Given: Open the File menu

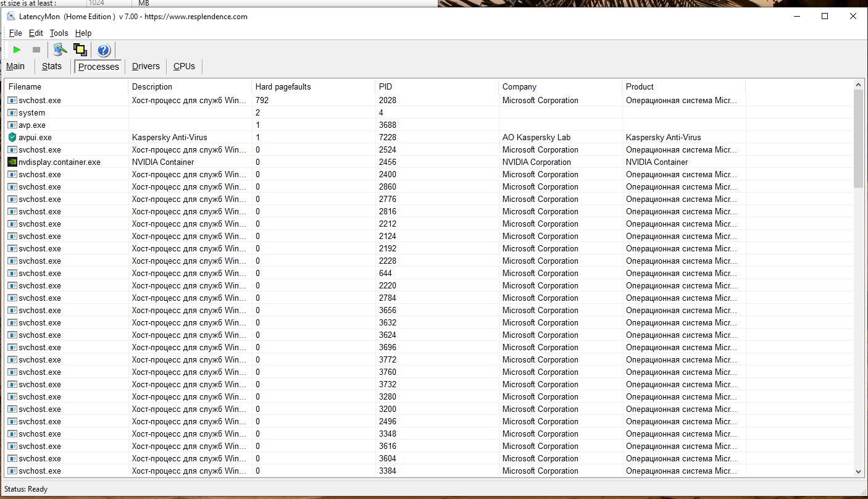Looking at the screenshot, I should pyautogui.click(x=15, y=33).
